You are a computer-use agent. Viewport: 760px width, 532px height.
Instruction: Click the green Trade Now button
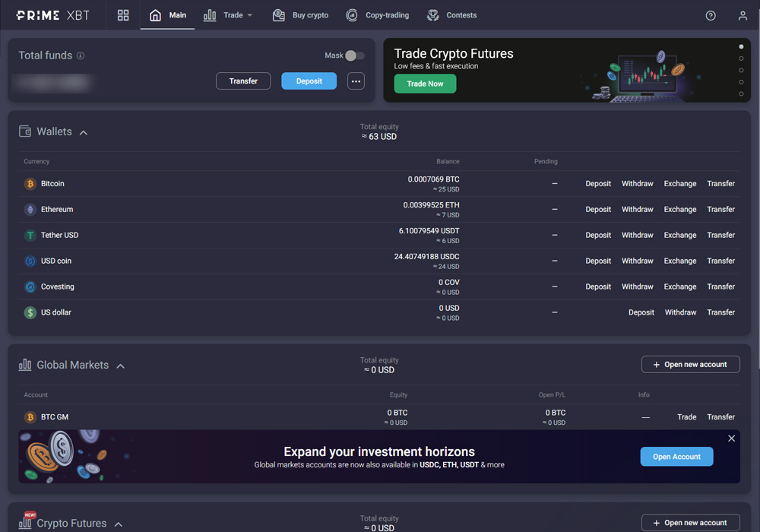click(x=425, y=84)
